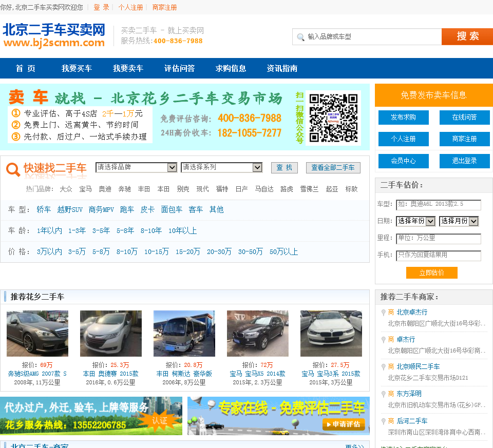493x448 pixels.
Task: Click the orange 搜索 button
Action: [x=467, y=36]
